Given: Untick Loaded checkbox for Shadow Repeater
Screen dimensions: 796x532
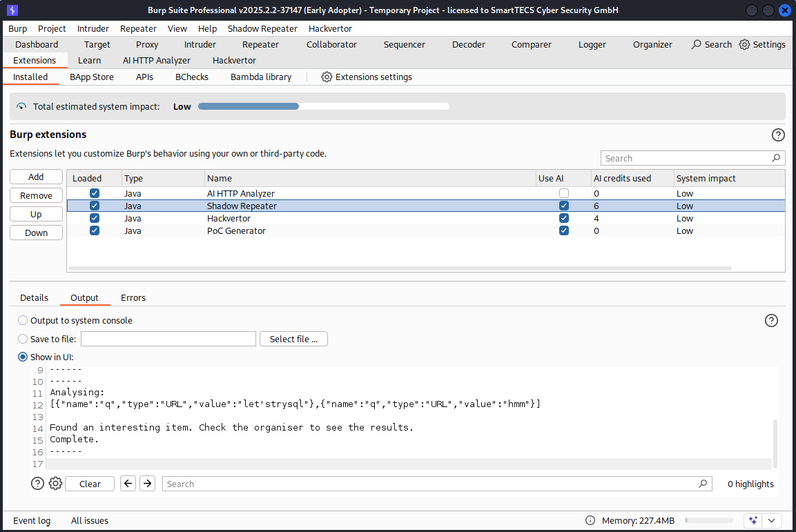Looking at the screenshot, I should (95, 206).
